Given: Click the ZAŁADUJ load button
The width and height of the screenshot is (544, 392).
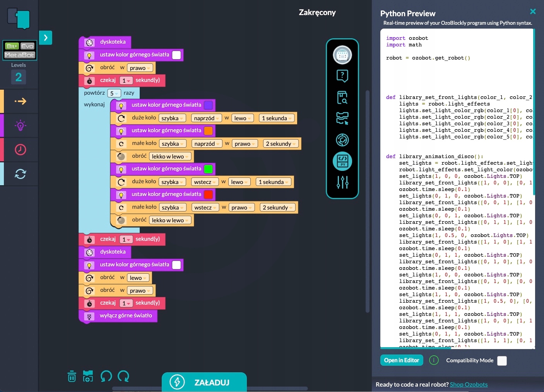Looking at the screenshot, I should click(204, 382).
